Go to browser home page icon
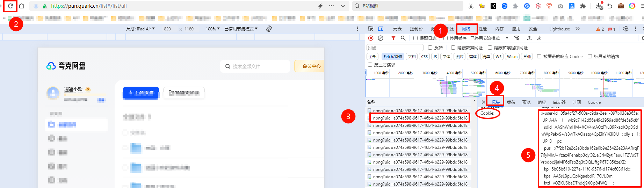This screenshot has height=188, width=644. click(x=22, y=6)
